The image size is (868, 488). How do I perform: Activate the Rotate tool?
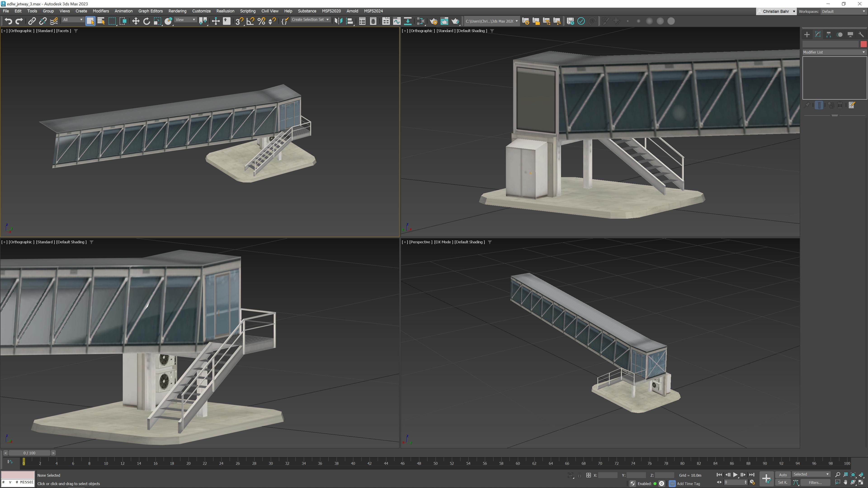pyautogui.click(x=146, y=21)
